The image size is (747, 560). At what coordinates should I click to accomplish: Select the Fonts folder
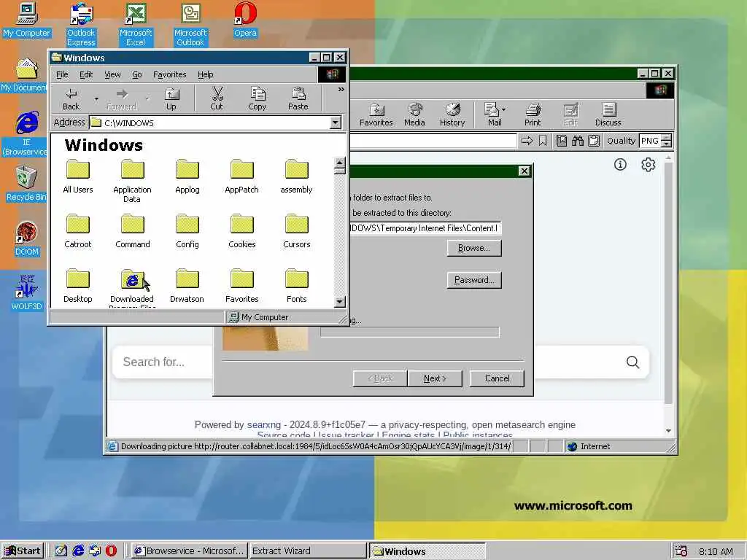(296, 286)
